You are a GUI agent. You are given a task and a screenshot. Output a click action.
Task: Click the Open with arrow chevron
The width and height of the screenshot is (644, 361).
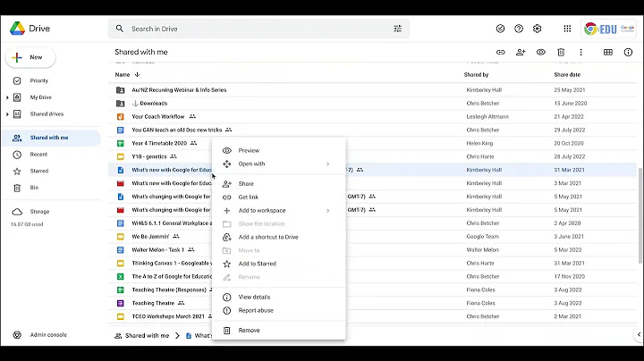327,164
